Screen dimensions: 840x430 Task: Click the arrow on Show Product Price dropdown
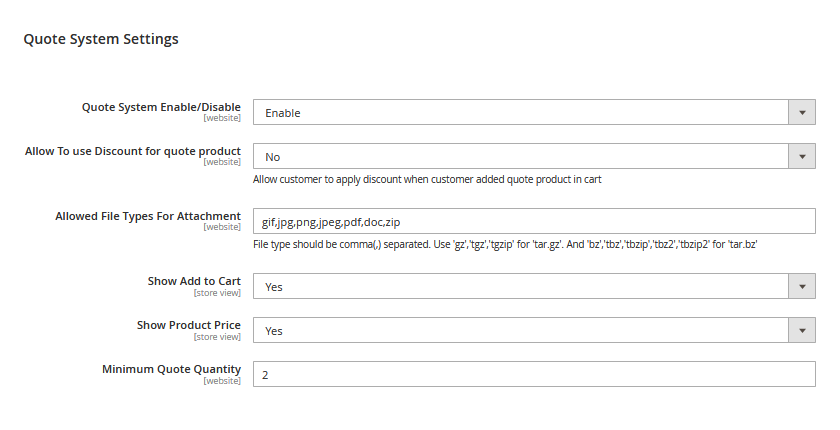coord(802,331)
